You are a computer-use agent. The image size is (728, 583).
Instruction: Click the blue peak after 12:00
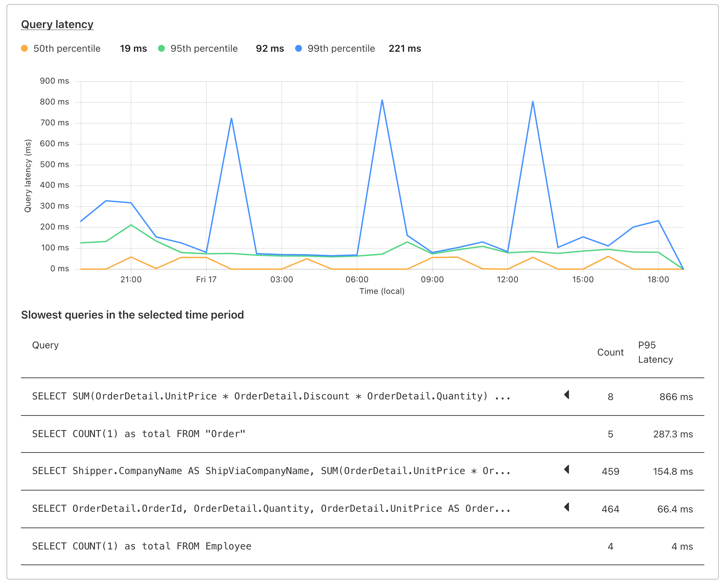(533, 102)
